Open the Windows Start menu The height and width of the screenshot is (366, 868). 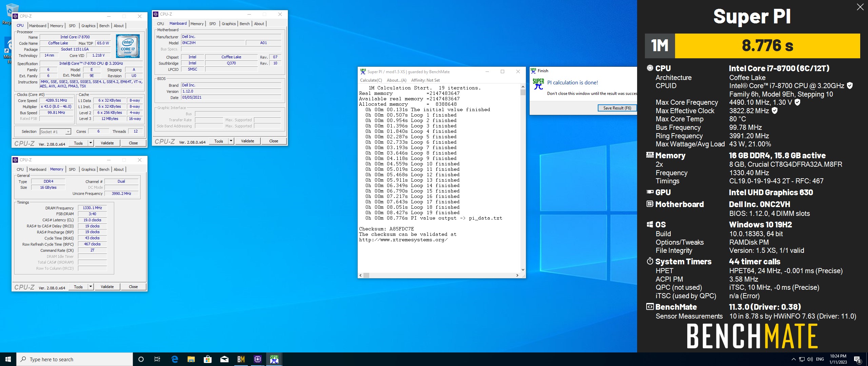[x=8, y=359]
